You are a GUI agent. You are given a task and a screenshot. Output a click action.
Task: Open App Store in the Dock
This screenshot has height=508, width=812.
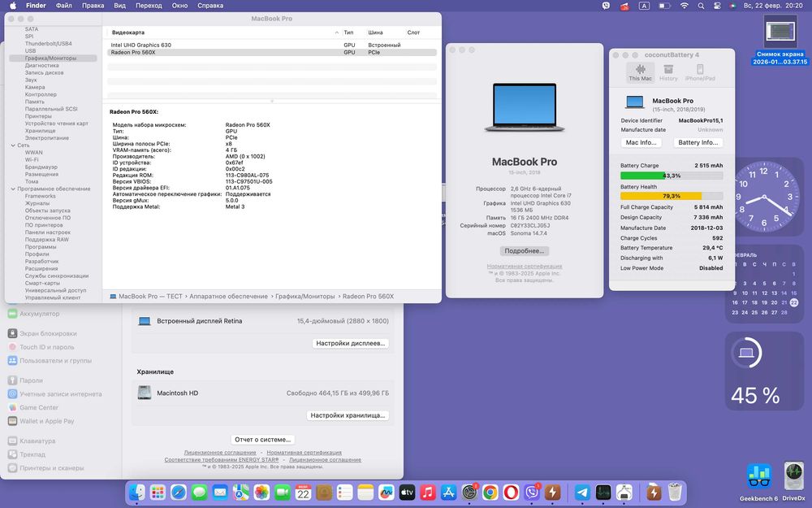448,492
